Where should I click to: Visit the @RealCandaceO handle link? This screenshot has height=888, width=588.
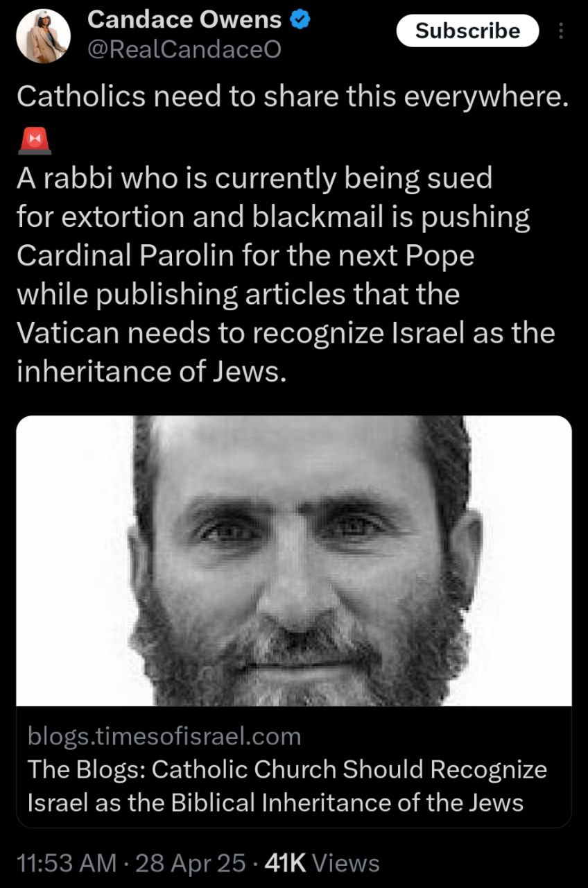pos(184,50)
